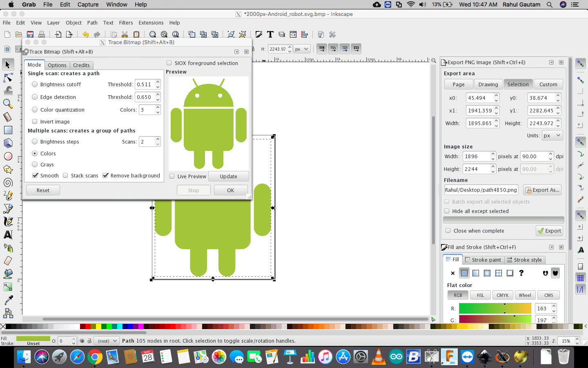Select the Star polygon tool

coord(8,169)
